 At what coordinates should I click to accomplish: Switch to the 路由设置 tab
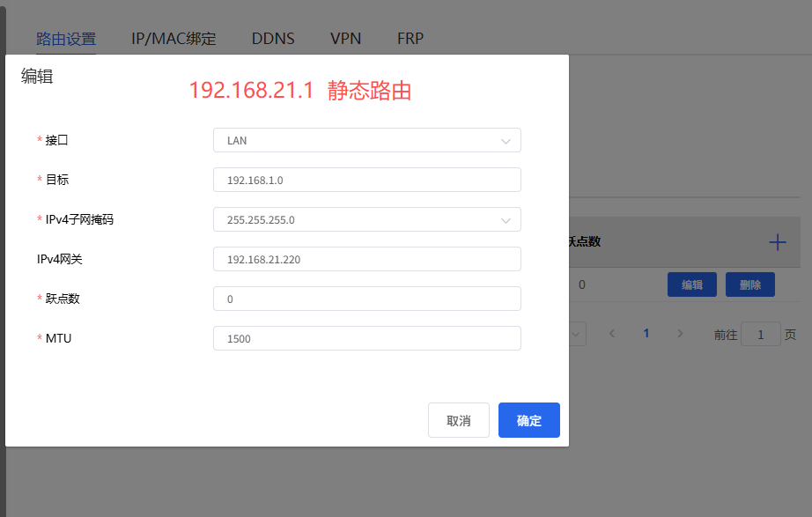pyautogui.click(x=66, y=39)
